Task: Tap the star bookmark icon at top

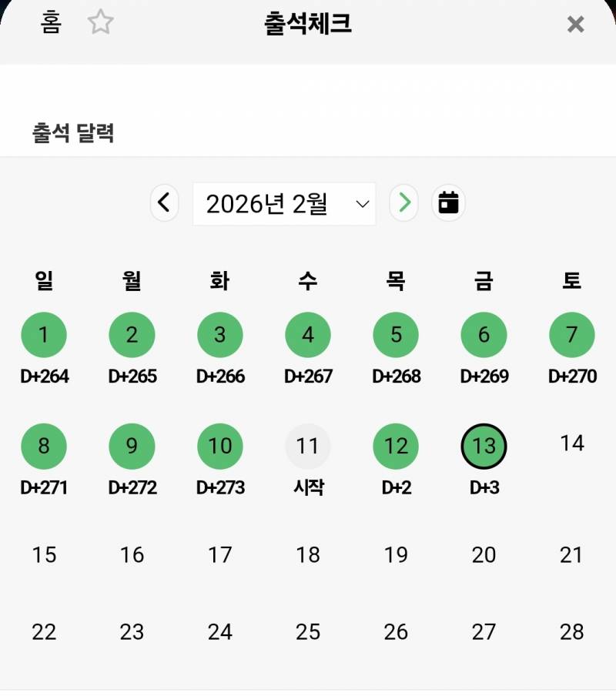Action: (101, 24)
